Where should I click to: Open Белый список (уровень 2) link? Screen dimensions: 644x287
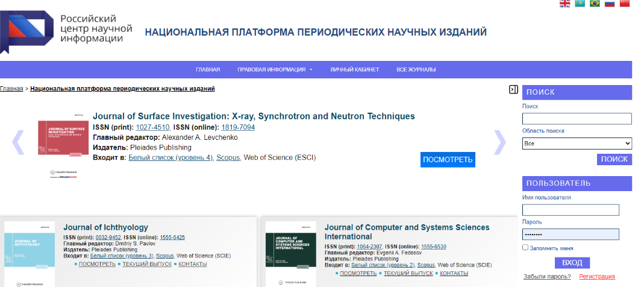(383, 265)
